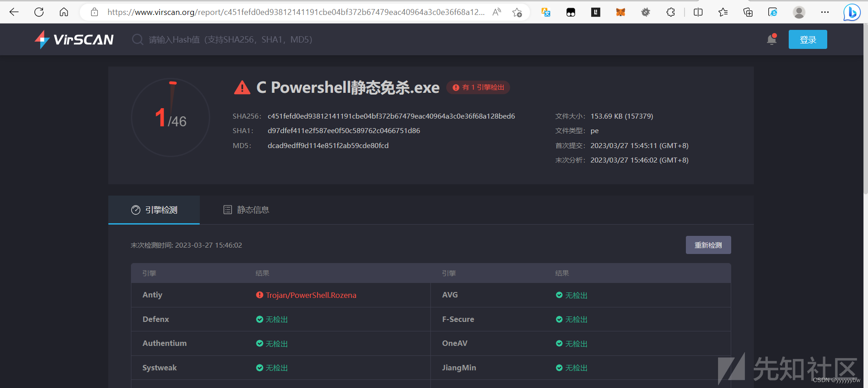The width and height of the screenshot is (868, 388).
Task: Open browser collections
Action: click(748, 12)
